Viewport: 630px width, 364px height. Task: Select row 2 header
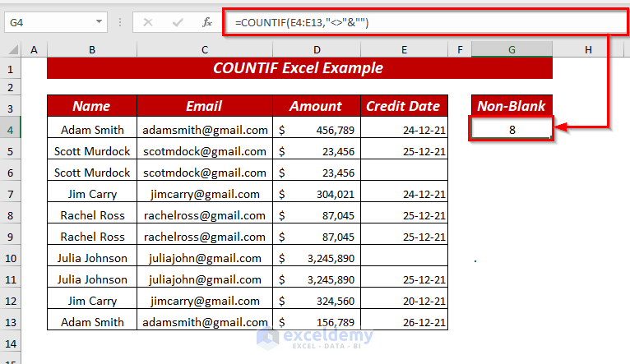point(11,87)
